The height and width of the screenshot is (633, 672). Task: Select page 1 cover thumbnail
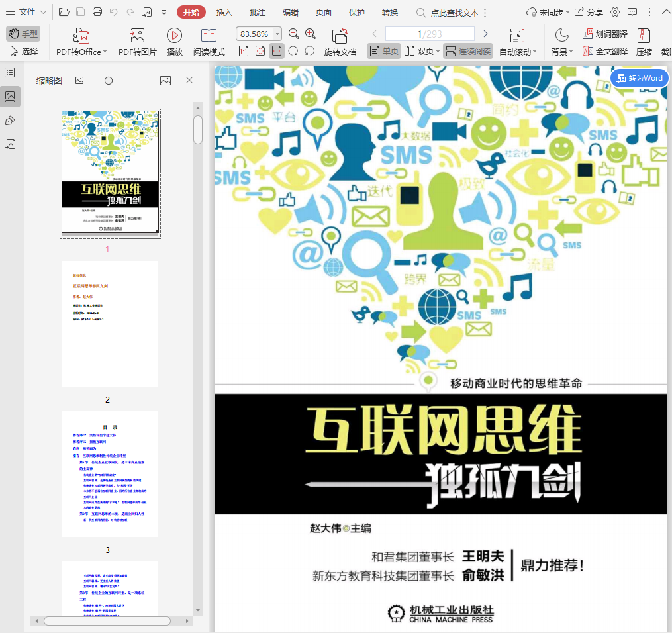tap(110, 173)
